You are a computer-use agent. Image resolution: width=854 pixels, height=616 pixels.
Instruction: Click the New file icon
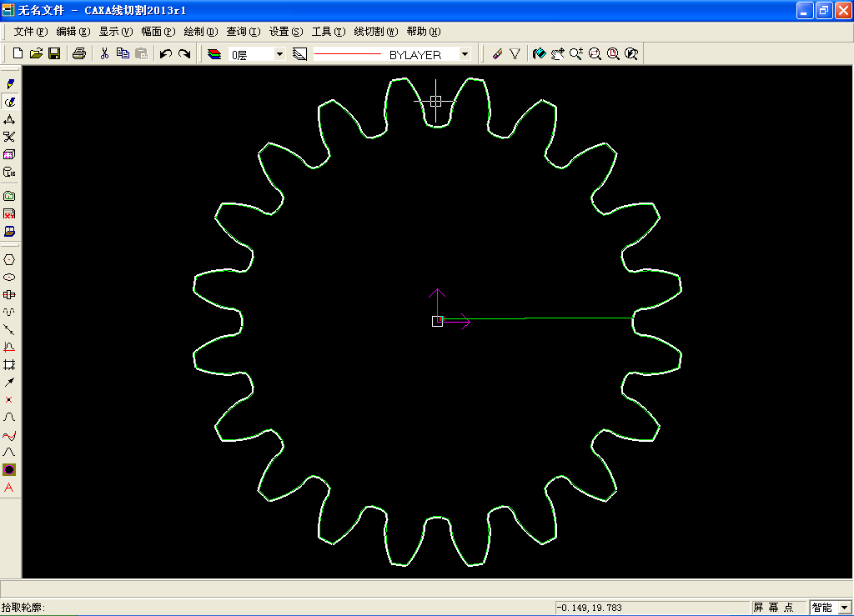pyautogui.click(x=18, y=53)
